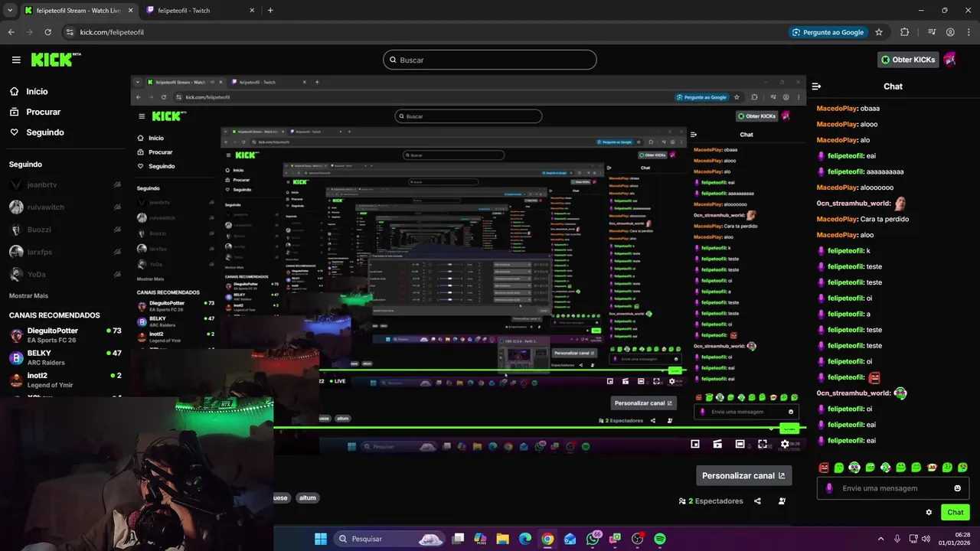Go back in browser history

11,32
